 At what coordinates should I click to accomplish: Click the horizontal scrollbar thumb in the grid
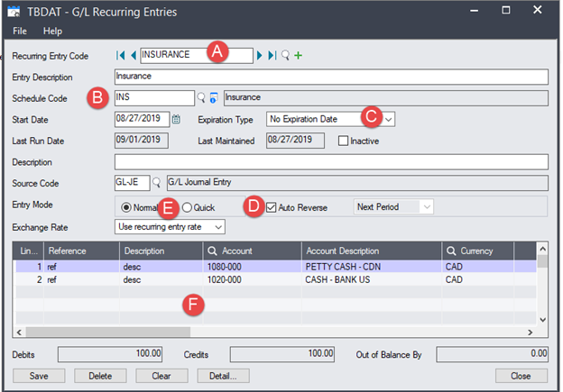click(107, 333)
